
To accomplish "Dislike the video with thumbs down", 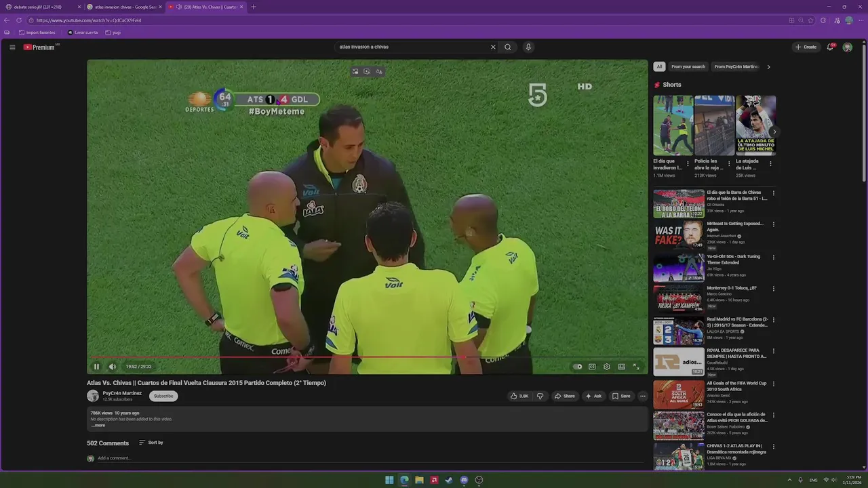I will coord(540,396).
